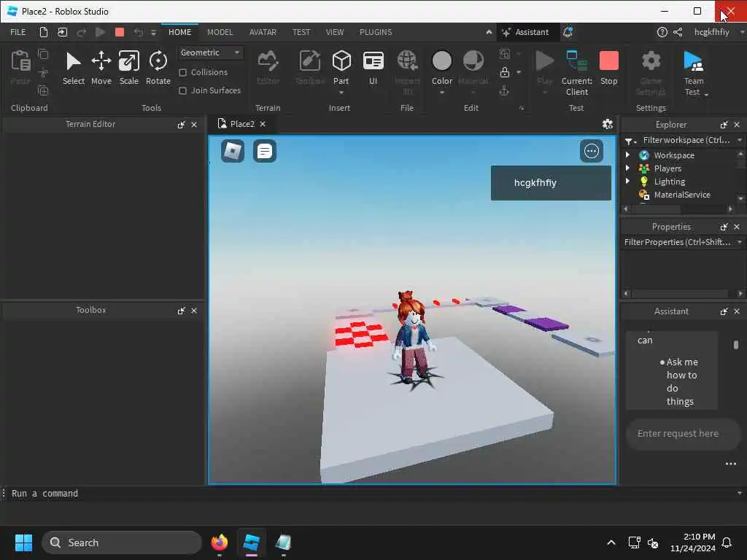Toggle the in-game chat icon

[264, 151]
